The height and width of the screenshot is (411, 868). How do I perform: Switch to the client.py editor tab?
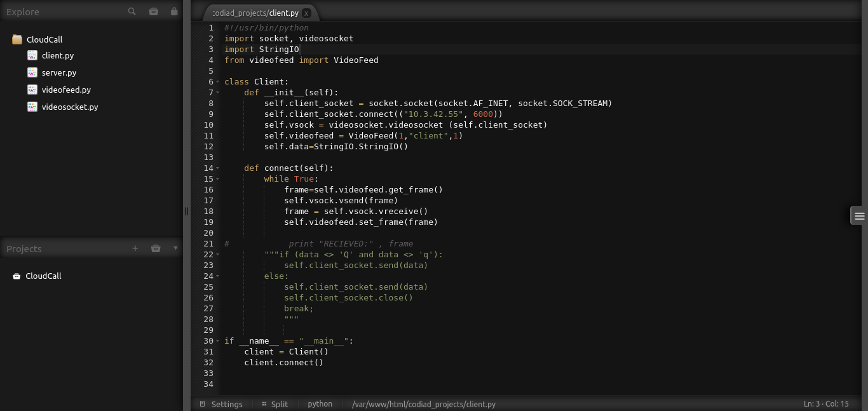255,13
